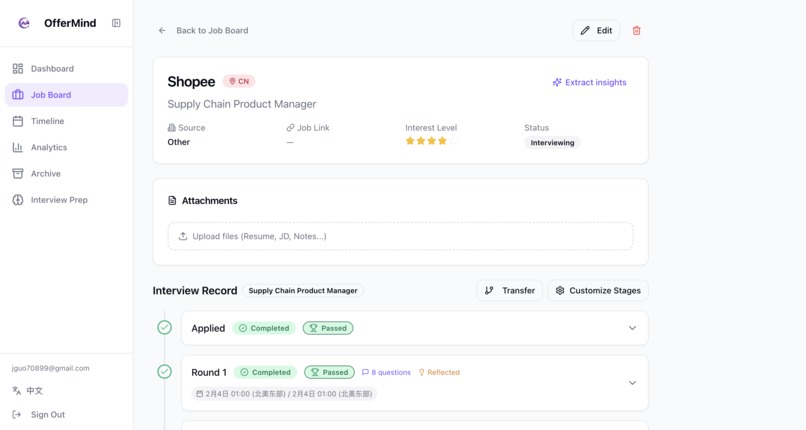Click the Applied stage title
This screenshot has height=430, width=806.
pyautogui.click(x=208, y=328)
